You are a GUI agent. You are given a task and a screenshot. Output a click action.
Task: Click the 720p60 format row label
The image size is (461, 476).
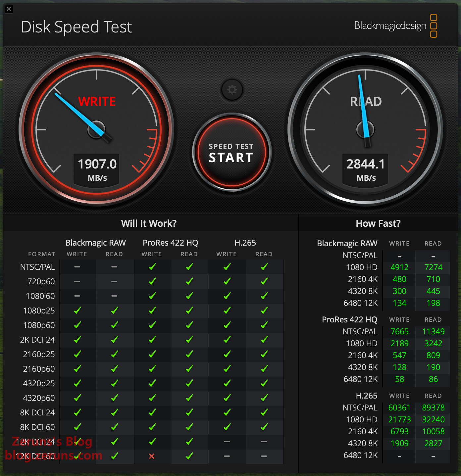pos(41,281)
